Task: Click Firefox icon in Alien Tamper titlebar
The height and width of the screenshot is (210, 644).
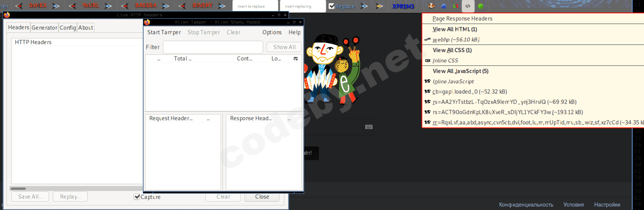Action: pyautogui.click(x=147, y=22)
